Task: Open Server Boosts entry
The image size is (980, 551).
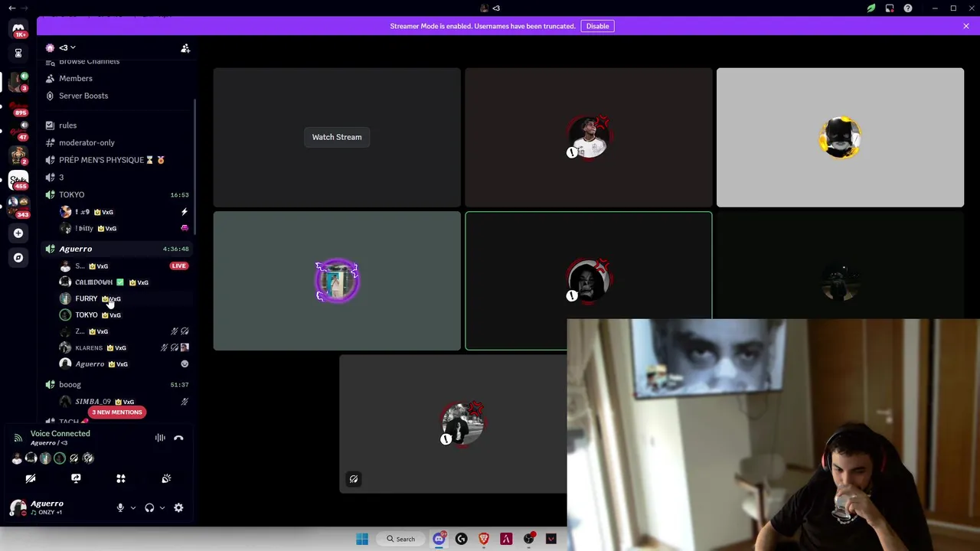Action: [x=83, y=96]
